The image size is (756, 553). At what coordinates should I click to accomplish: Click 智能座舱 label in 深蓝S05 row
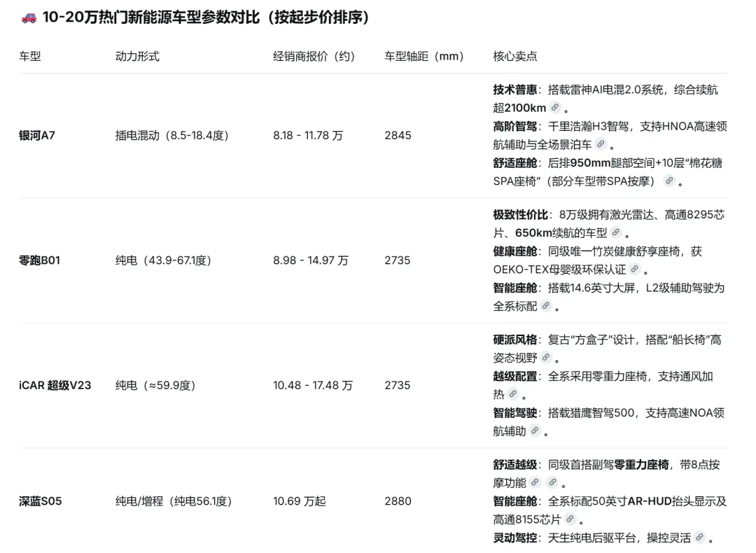point(515,501)
